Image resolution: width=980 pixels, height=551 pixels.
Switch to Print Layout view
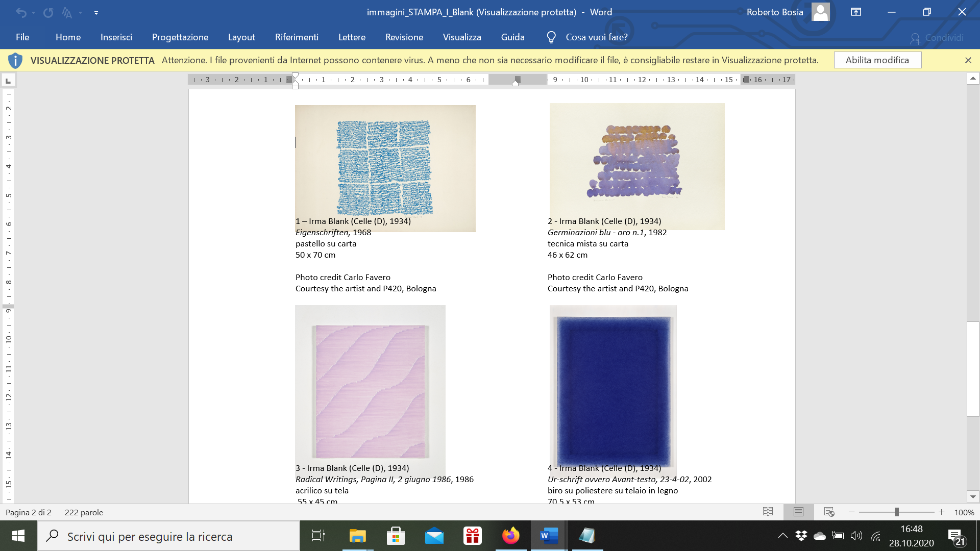coord(798,512)
